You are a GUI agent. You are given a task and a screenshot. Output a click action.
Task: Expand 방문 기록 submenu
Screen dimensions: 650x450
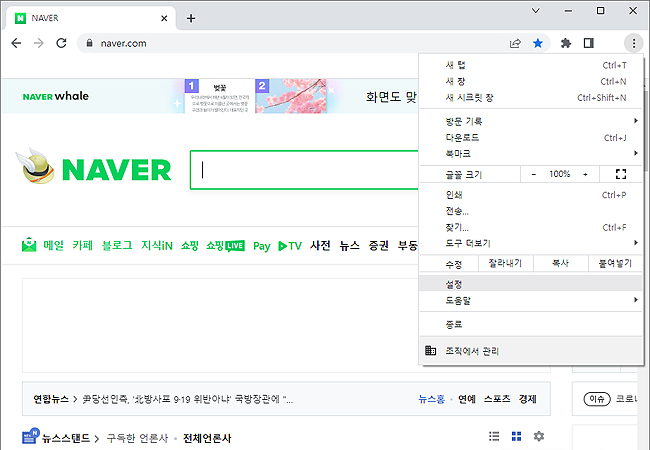(531, 121)
